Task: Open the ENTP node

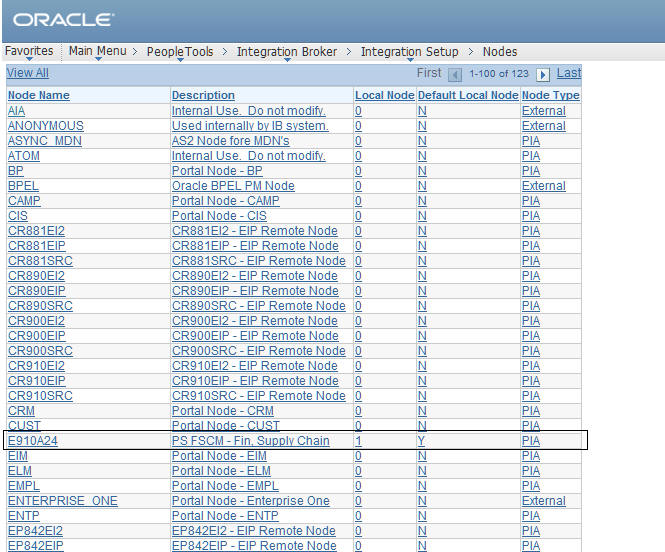Action: click(x=24, y=516)
